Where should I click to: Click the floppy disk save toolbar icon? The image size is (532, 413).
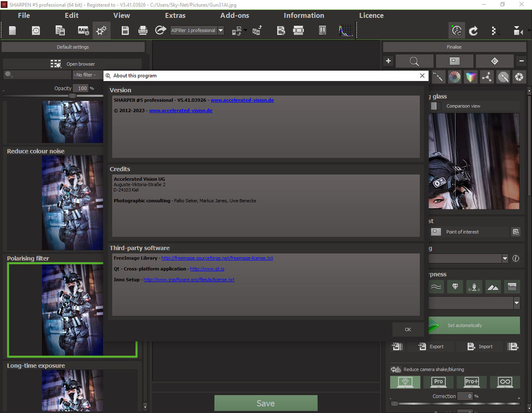125,30
